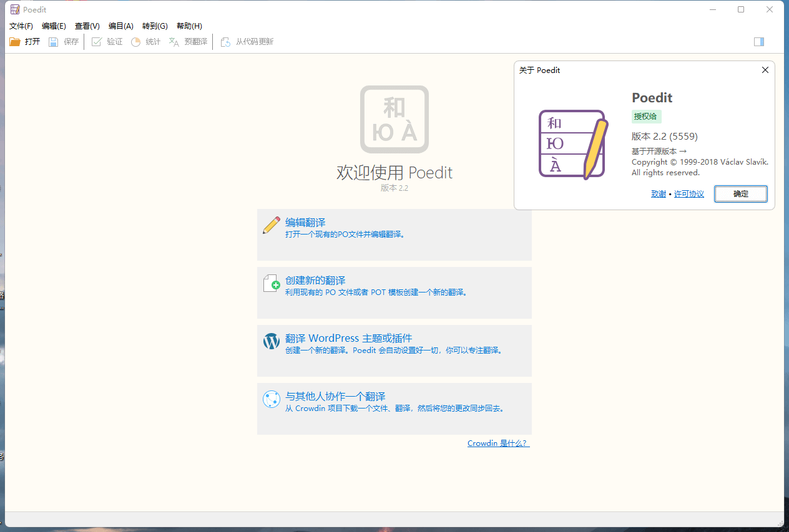
Task: Maximize the Poedit main window
Action: tap(741, 9)
